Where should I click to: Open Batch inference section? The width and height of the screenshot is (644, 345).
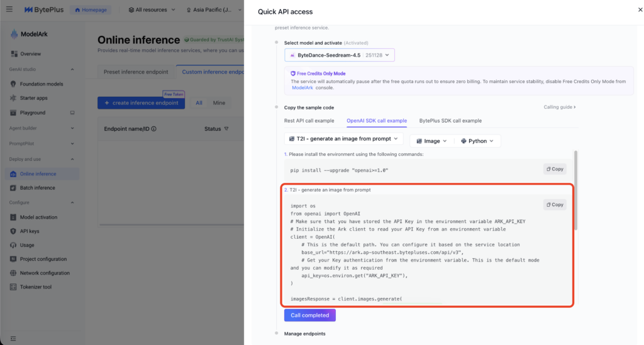37,188
